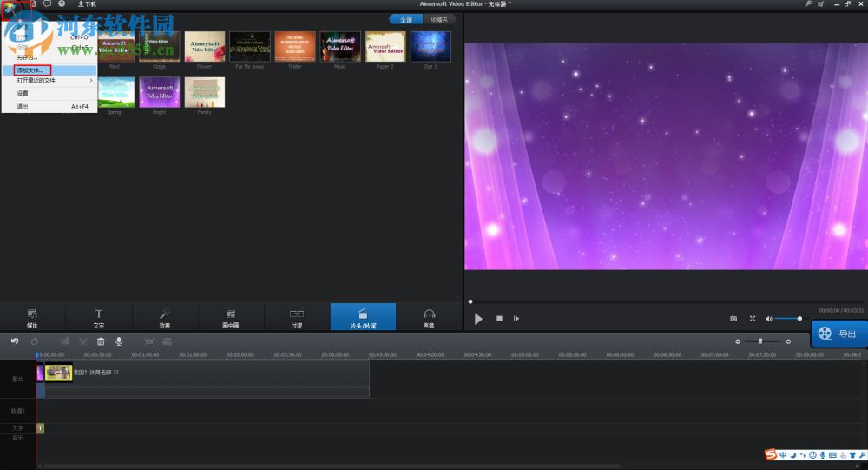Click the Sogou wrench settings icon
The height and width of the screenshot is (470, 868).
tap(862, 455)
